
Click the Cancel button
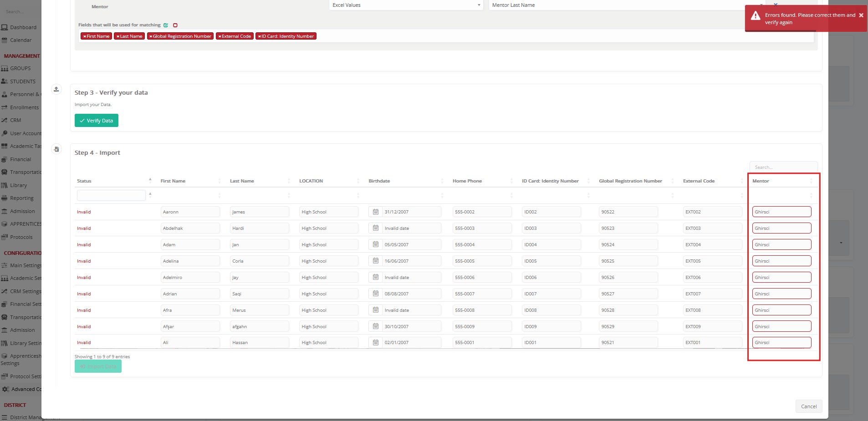click(808, 406)
